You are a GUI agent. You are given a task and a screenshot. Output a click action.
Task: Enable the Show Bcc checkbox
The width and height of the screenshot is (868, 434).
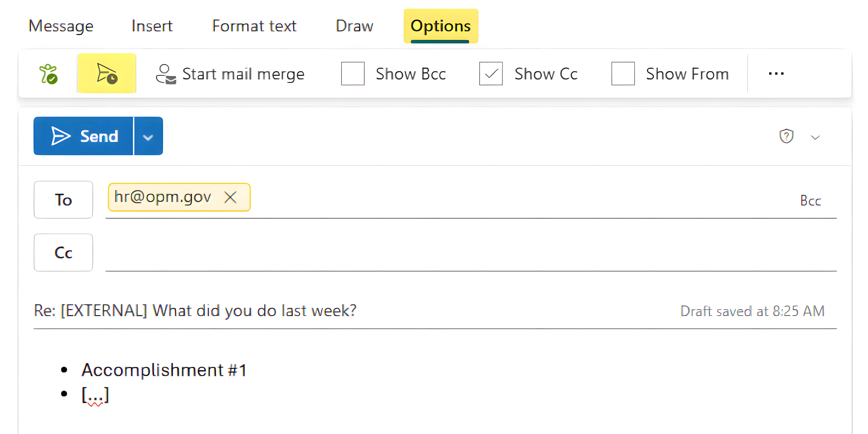click(x=353, y=74)
